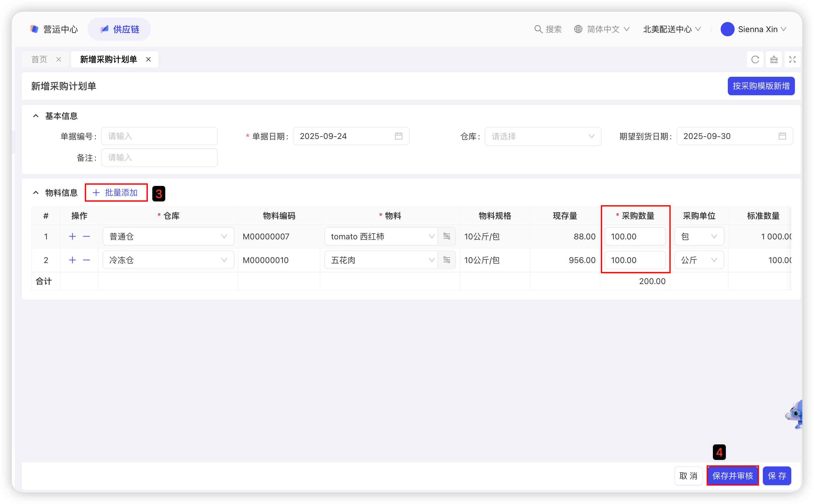This screenshot has width=814, height=504.
Task: Add a row after row 1 with plus icon
Action: [x=72, y=237]
